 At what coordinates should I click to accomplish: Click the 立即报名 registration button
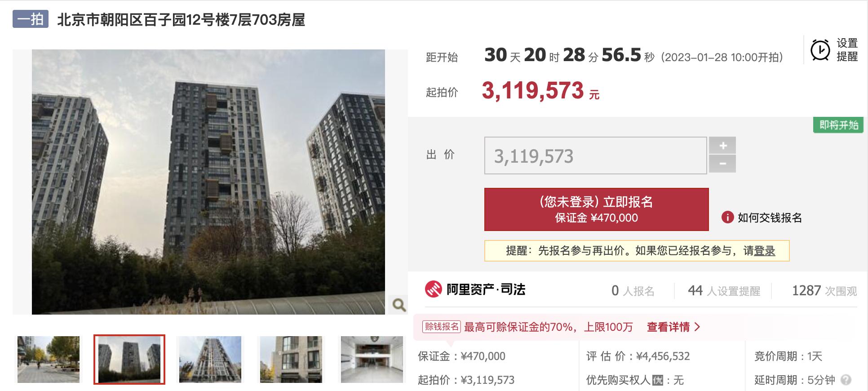coord(596,209)
